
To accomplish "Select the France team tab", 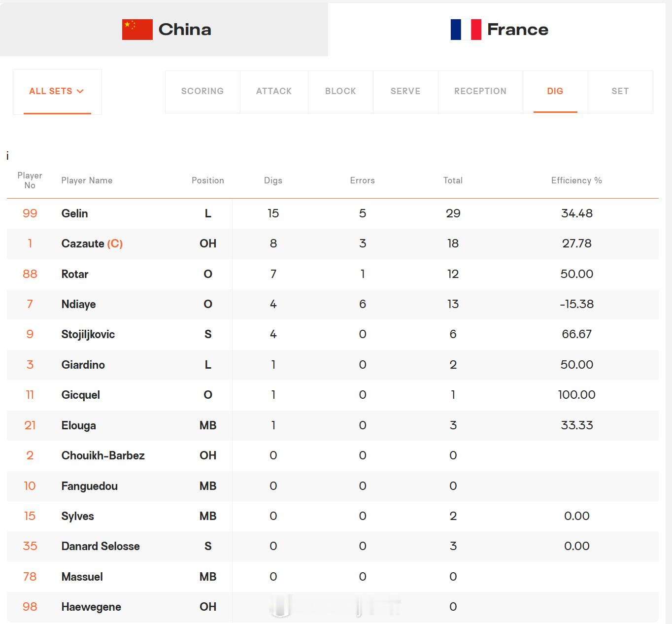I will pos(500,30).
